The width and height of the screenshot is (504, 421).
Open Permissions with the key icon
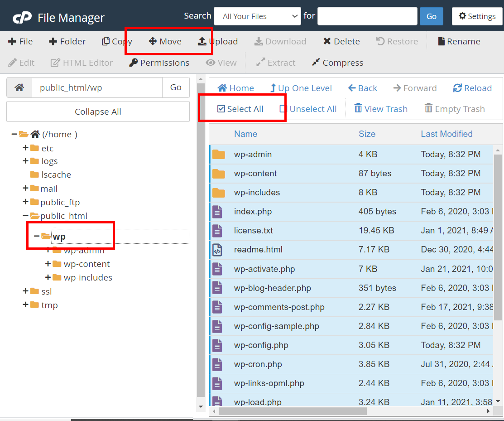pos(133,63)
